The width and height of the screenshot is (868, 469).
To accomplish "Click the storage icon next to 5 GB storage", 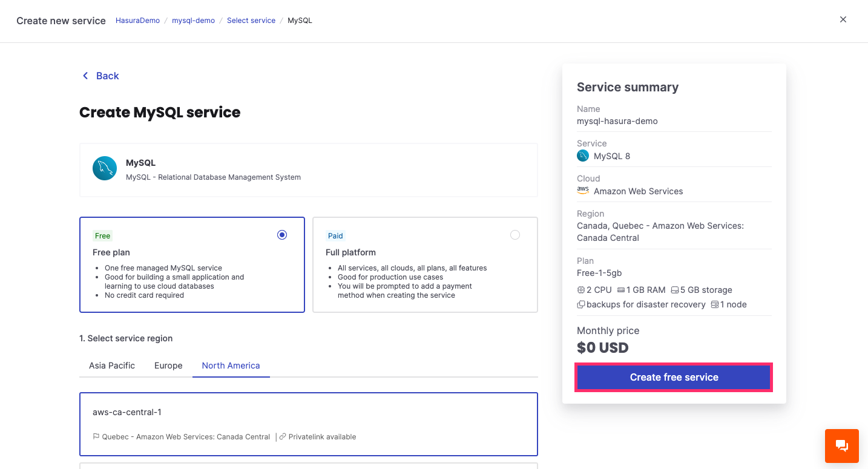I will click(674, 290).
